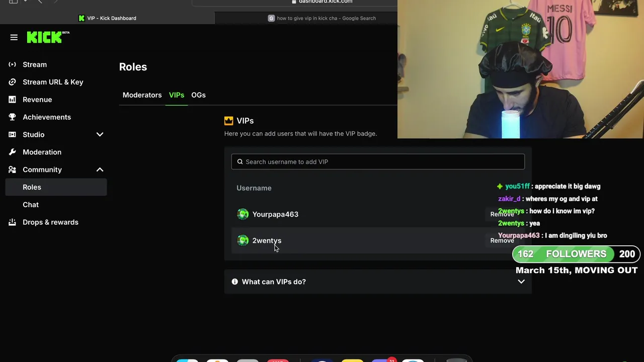Click the info icon beside What can VIPs do
Viewport: 644px width, 362px height.
pyautogui.click(x=234, y=282)
